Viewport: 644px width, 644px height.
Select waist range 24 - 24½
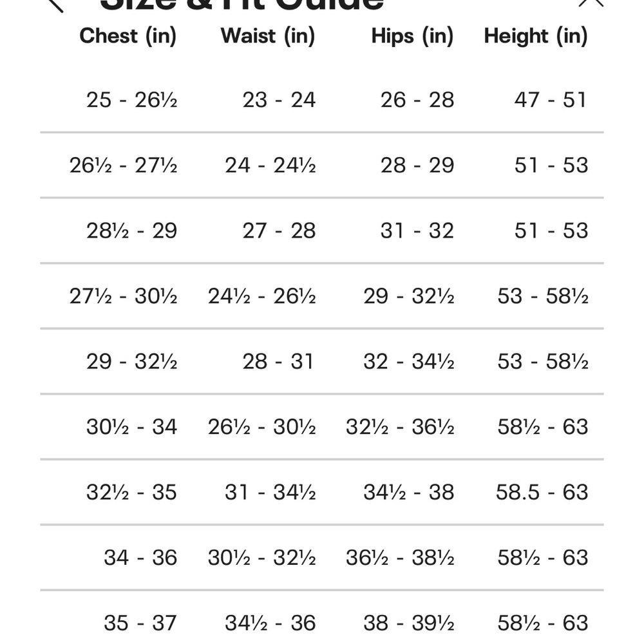(x=270, y=166)
